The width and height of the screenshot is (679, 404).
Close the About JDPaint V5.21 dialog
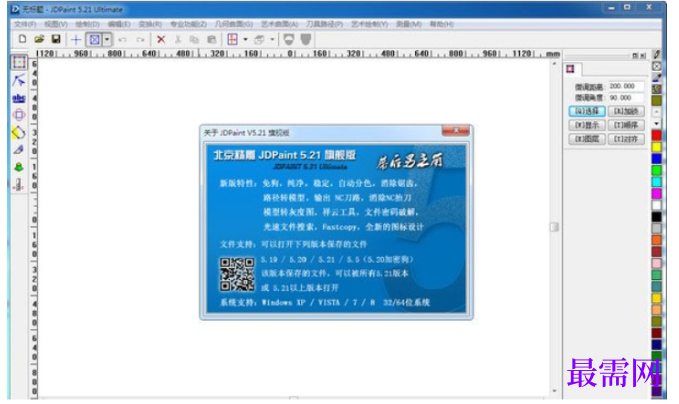point(456,130)
